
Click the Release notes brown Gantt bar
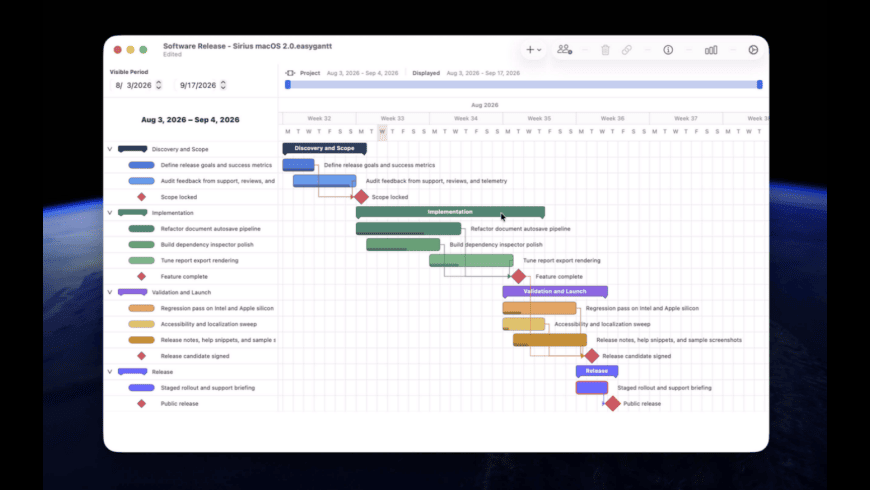tap(550, 340)
